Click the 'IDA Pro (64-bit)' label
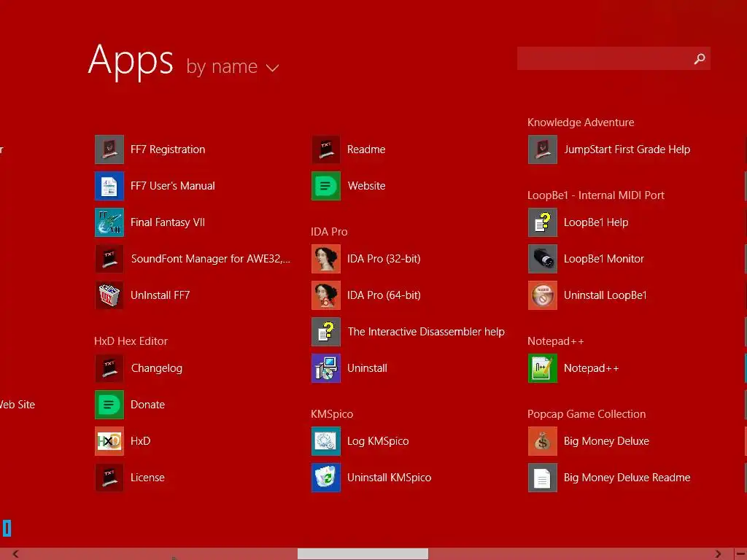This screenshot has height=560, width=747. pos(384,295)
